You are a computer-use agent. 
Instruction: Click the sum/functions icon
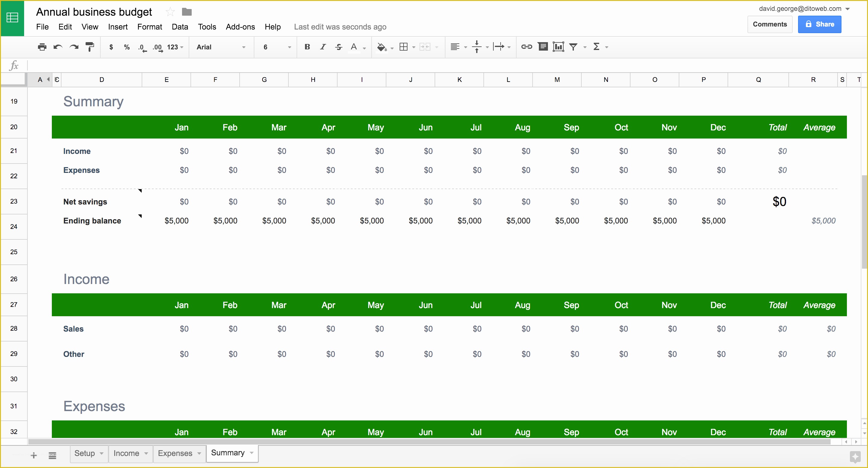(x=596, y=47)
